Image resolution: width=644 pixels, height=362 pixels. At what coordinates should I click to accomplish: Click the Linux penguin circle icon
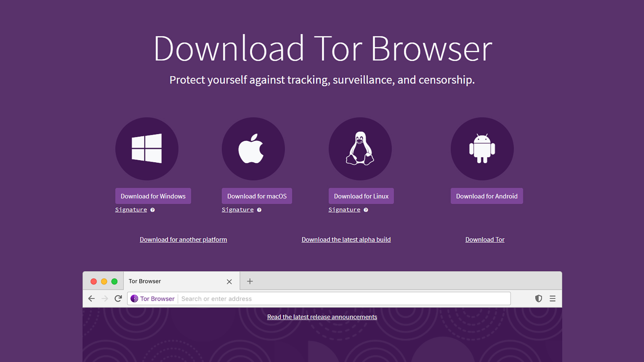tap(360, 149)
